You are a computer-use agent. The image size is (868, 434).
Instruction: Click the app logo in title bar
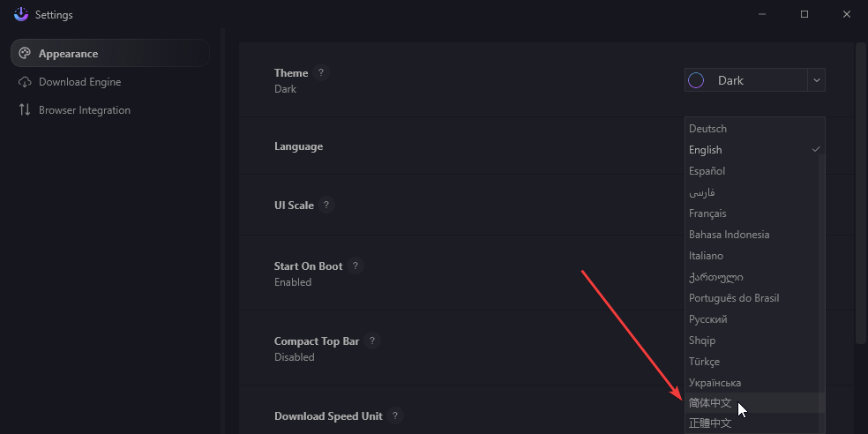pos(21,14)
